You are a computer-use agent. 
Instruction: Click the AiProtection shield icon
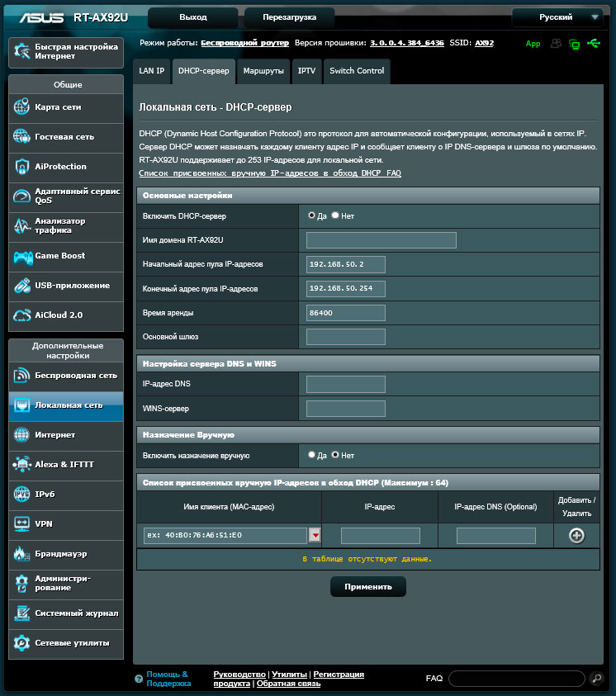pyautogui.click(x=21, y=167)
